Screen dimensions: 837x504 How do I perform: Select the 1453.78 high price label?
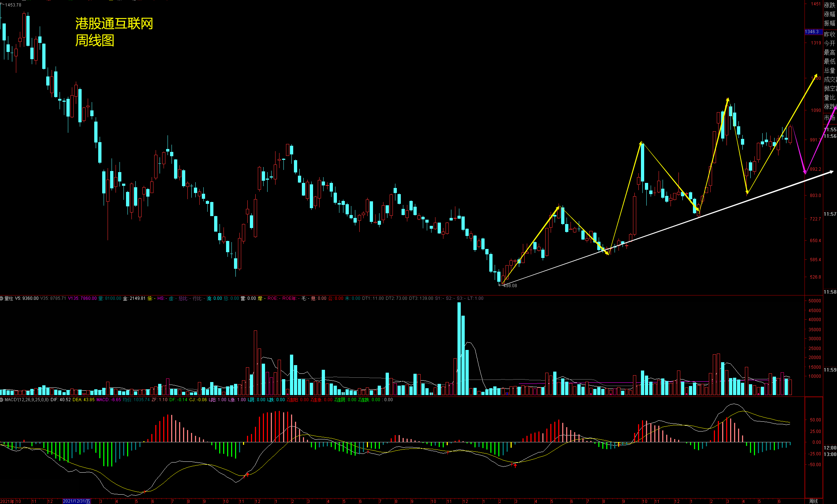tap(13, 5)
